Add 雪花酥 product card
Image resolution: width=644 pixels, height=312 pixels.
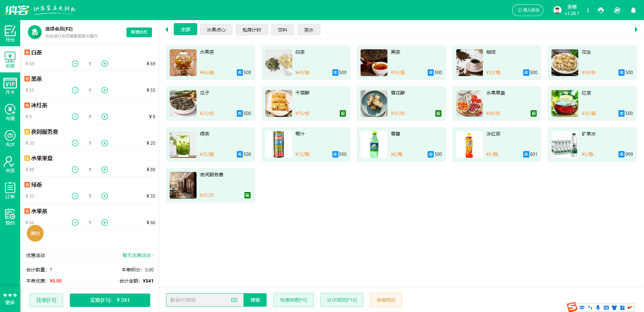[401, 104]
